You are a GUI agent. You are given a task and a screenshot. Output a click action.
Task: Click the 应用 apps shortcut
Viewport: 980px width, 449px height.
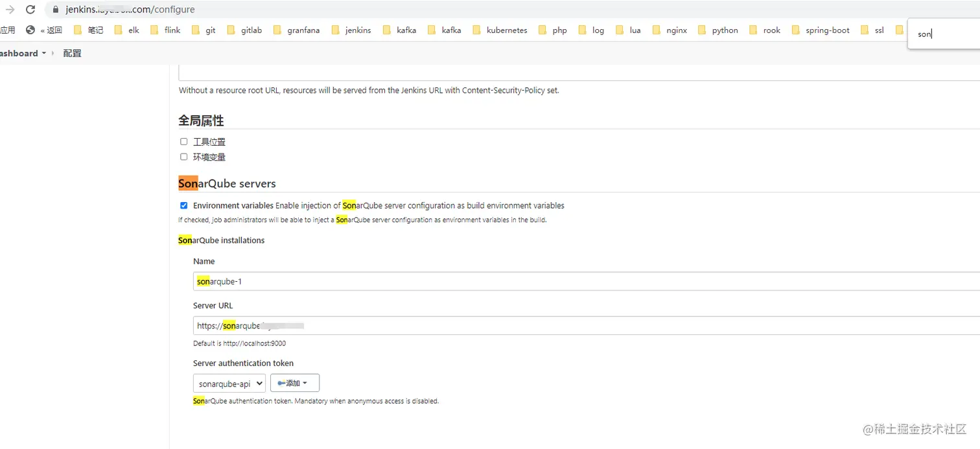(x=8, y=30)
